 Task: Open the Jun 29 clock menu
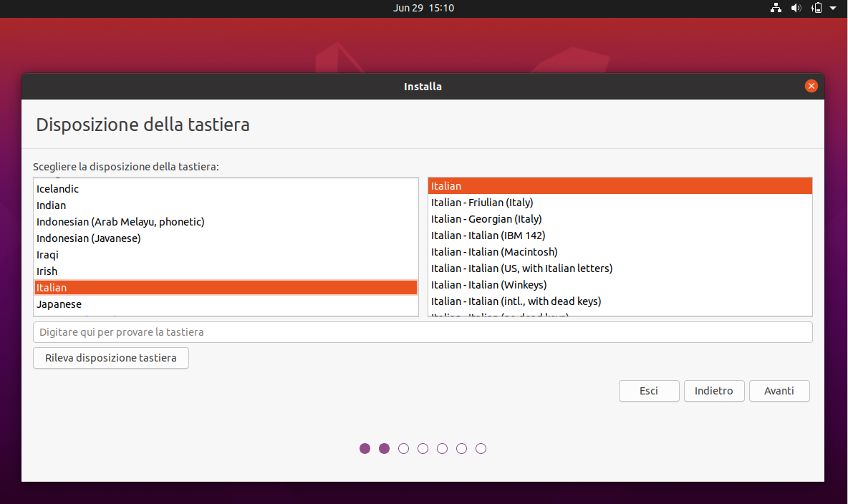point(423,8)
